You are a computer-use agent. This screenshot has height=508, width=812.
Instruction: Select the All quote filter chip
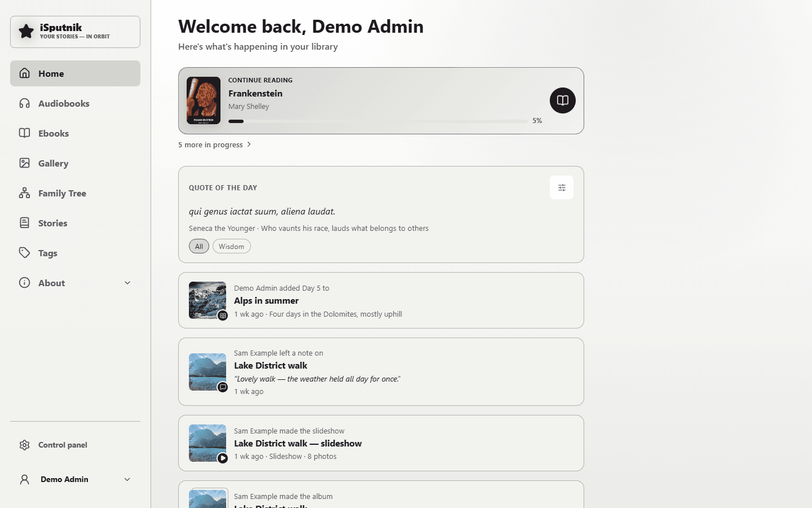click(x=199, y=246)
